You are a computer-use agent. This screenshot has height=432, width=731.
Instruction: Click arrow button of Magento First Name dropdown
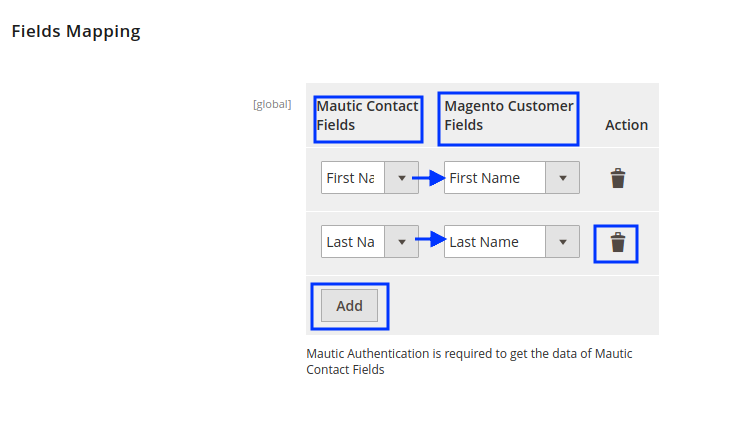562,178
